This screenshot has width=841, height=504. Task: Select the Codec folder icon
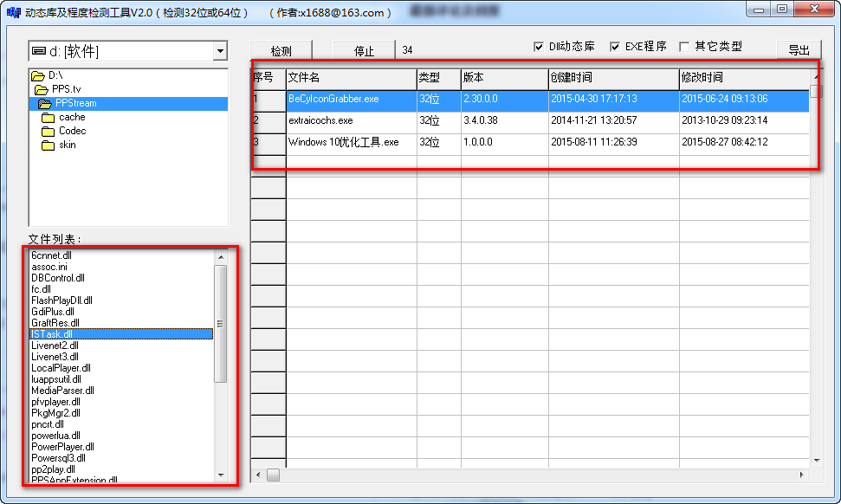[48, 132]
